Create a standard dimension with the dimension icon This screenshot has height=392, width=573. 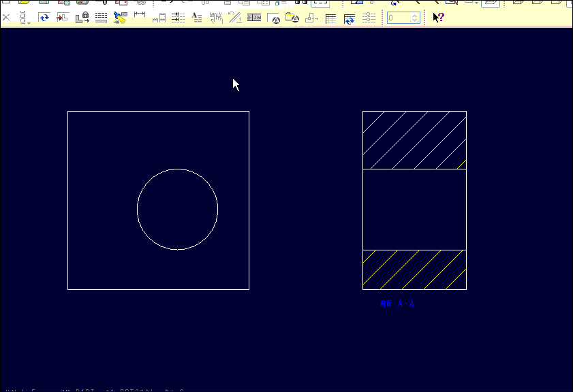[x=140, y=16]
